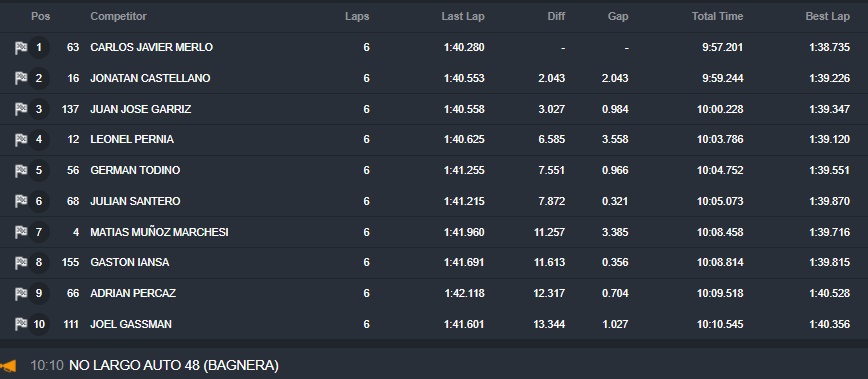Click the Last Lap column header
The height and width of the screenshot is (379, 868).
463,17
